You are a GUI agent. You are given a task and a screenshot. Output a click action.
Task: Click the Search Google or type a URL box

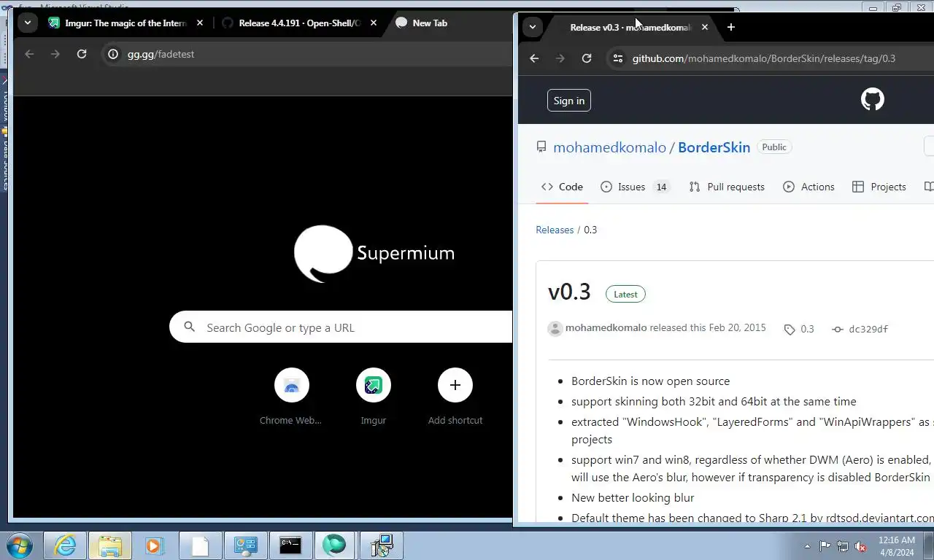[341, 327]
